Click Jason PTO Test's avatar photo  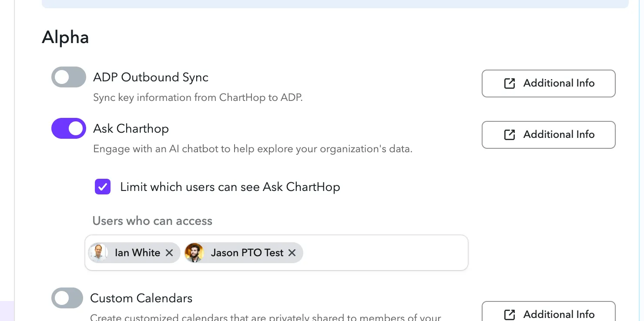[195, 253]
